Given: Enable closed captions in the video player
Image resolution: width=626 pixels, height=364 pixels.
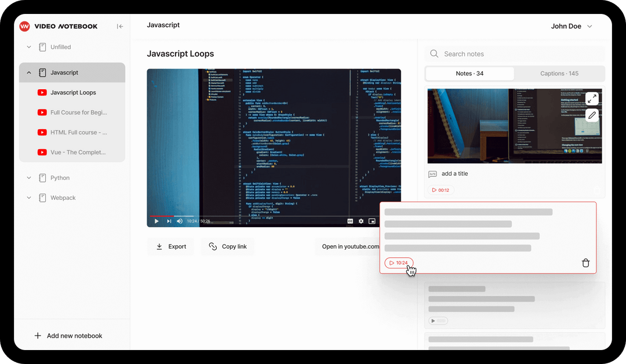Looking at the screenshot, I should 350,221.
